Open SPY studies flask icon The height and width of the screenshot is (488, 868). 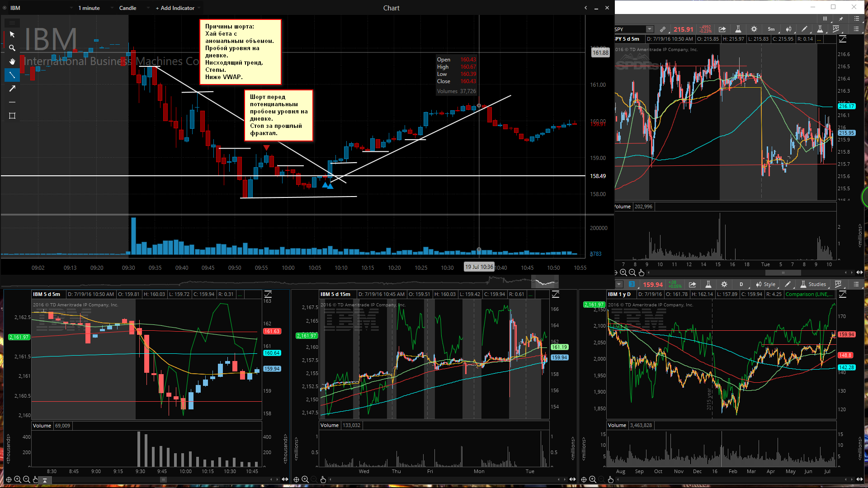click(820, 29)
